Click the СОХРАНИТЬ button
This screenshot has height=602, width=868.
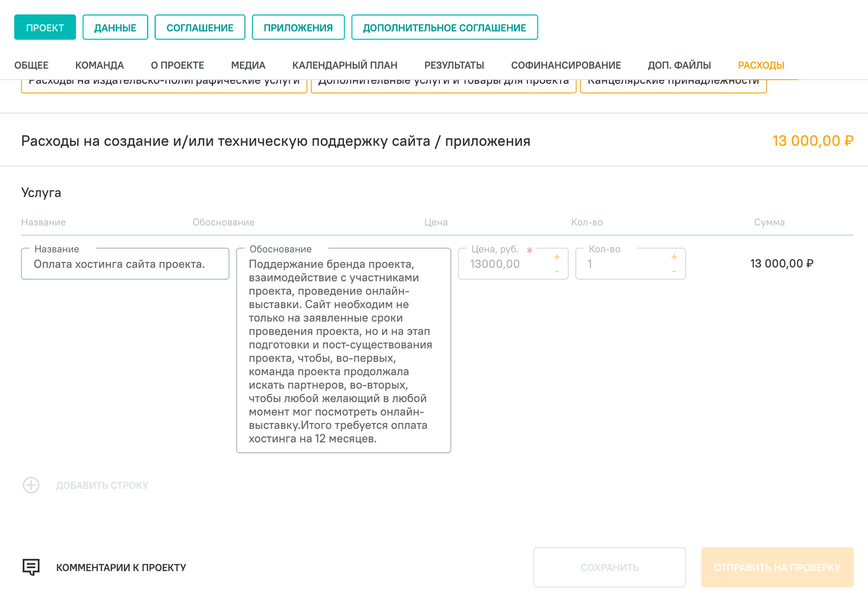[x=609, y=567]
